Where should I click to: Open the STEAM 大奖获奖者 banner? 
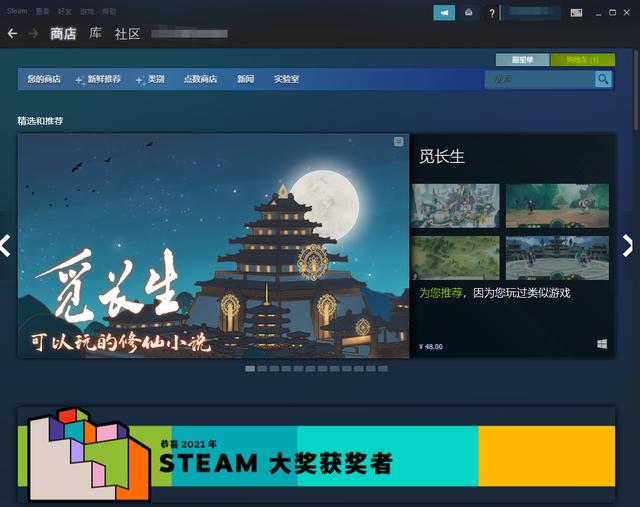(x=316, y=455)
